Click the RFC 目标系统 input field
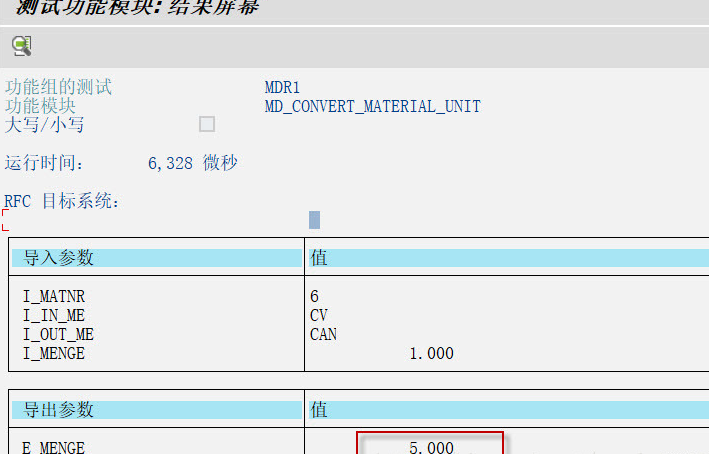Image resolution: width=709 pixels, height=454 pixels. coord(314,219)
